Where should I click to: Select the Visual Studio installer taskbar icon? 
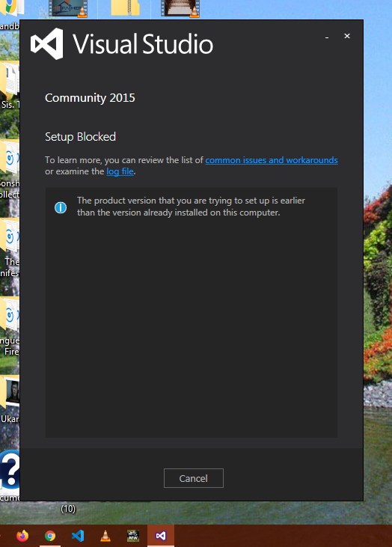click(161, 536)
